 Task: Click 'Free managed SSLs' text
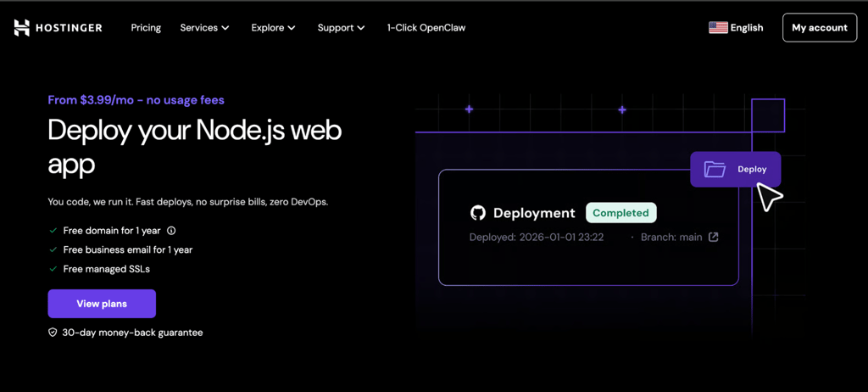click(x=106, y=269)
